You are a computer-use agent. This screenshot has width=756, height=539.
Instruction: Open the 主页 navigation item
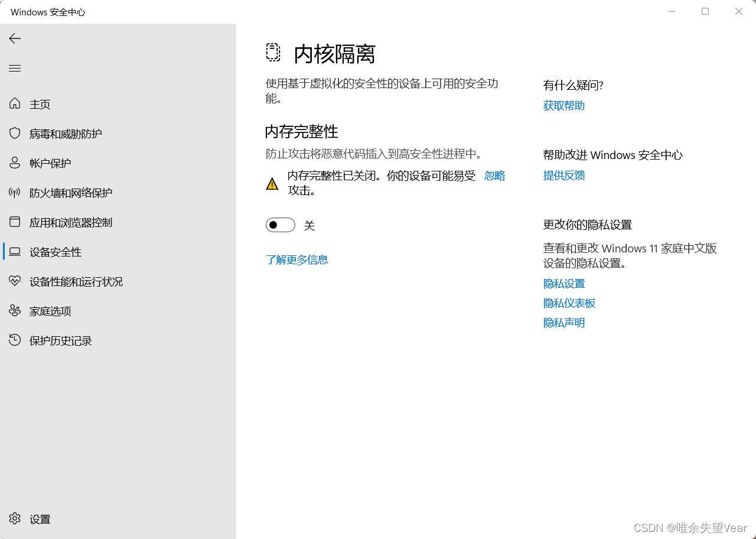pos(118,104)
